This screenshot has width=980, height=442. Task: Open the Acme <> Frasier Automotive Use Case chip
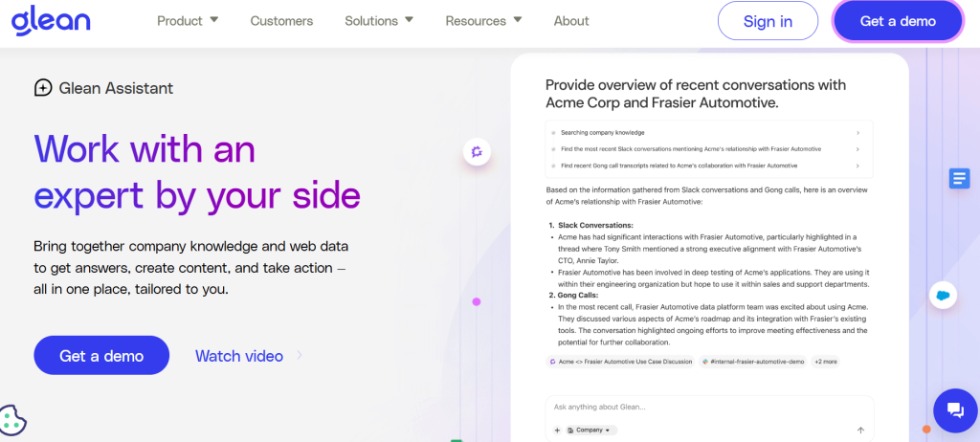620,362
